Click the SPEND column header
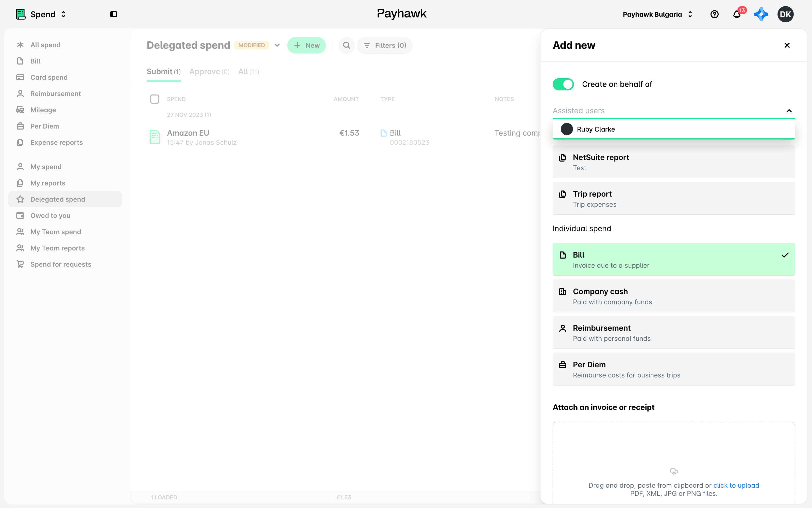 pyautogui.click(x=176, y=99)
